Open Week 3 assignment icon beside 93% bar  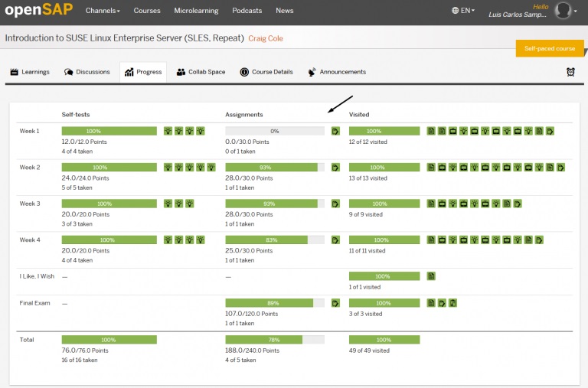point(335,204)
